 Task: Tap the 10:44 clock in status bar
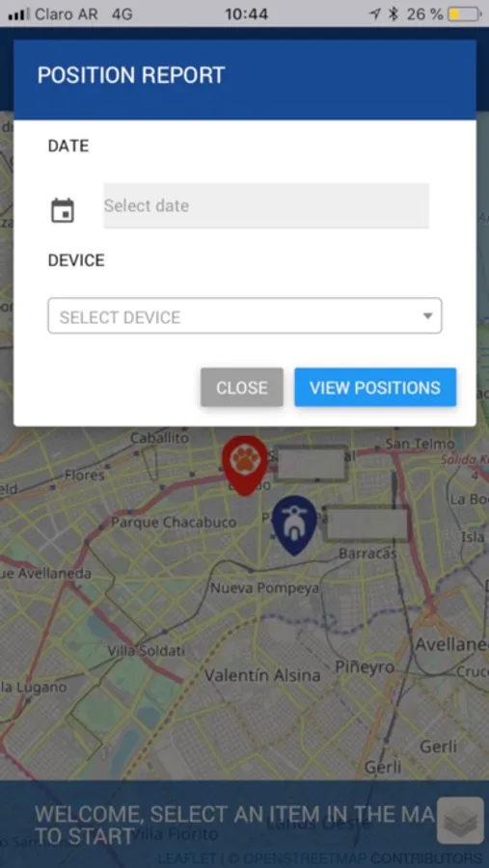(x=247, y=14)
